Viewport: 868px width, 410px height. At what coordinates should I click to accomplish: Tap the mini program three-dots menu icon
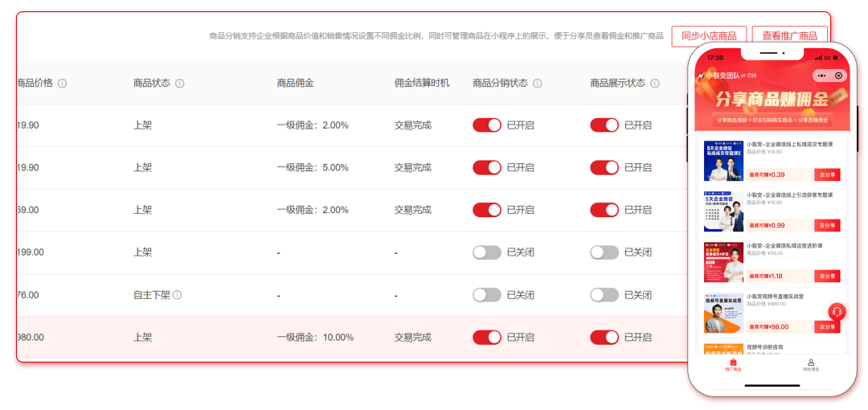(x=821, y=76)
